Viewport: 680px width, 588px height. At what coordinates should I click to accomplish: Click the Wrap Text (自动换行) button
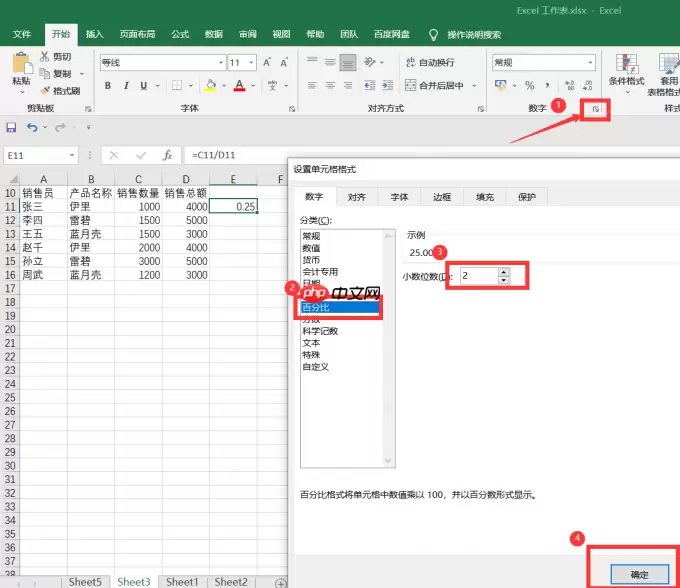click(x=430, y=63)
